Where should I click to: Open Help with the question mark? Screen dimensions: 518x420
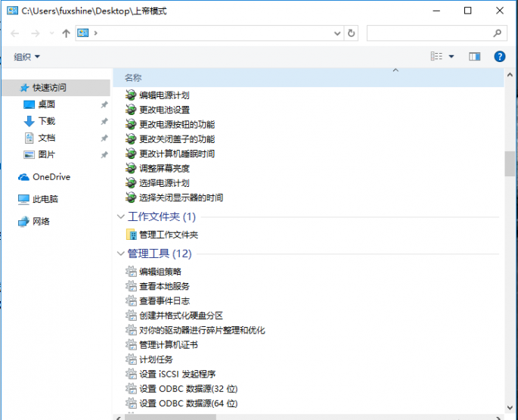click(500, 57)
